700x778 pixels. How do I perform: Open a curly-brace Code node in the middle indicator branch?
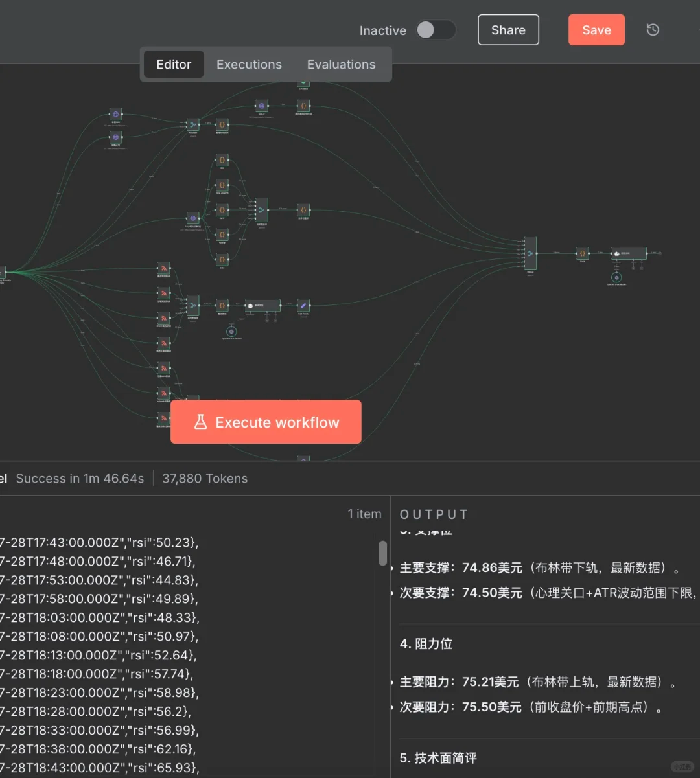tap(222, 211)
